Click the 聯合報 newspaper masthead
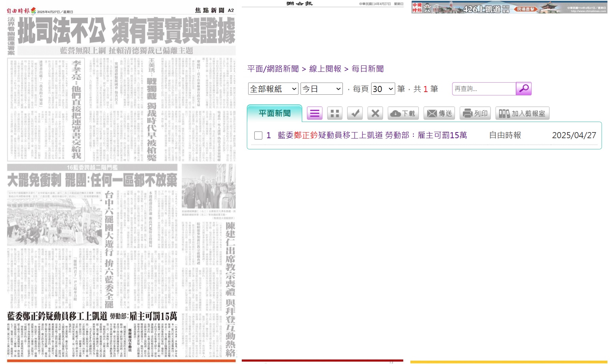 (299, 3)
